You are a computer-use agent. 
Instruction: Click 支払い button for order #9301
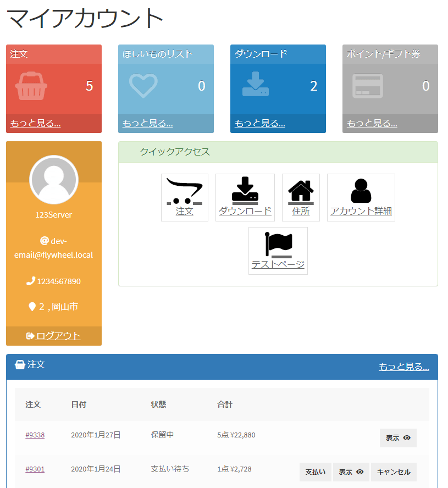coord(315,472)
